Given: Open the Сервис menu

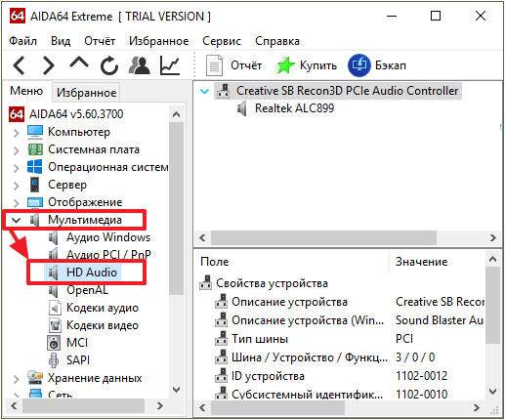Looking at the screenshot, I should click(x=222, y=41).
